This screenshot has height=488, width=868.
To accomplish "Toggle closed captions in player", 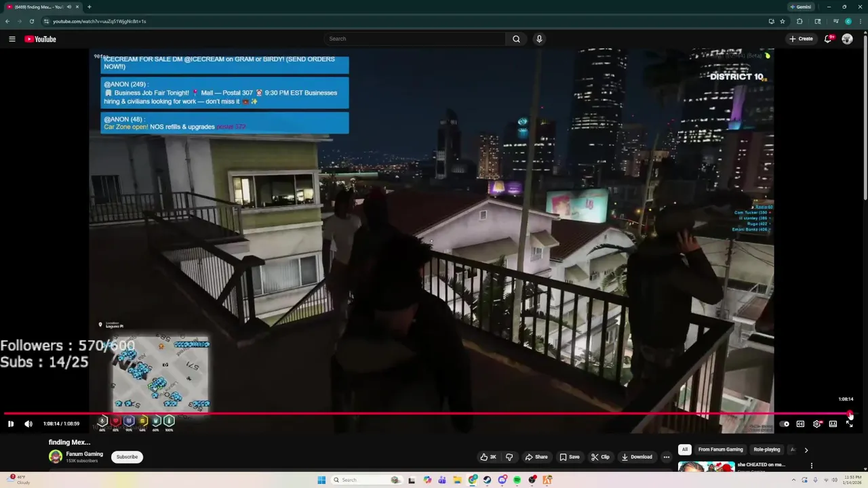I will (x=800, y=424).
